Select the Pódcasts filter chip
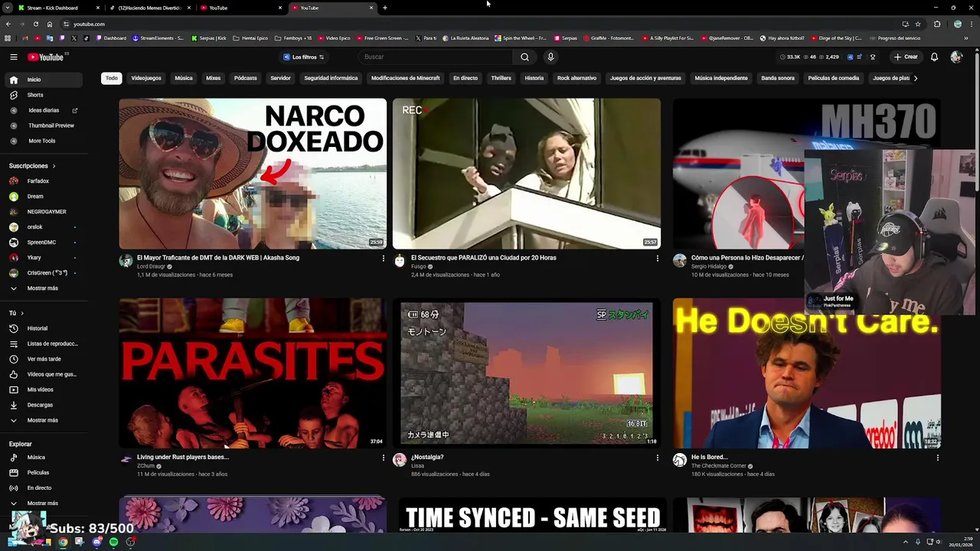 tap(245, 78)
